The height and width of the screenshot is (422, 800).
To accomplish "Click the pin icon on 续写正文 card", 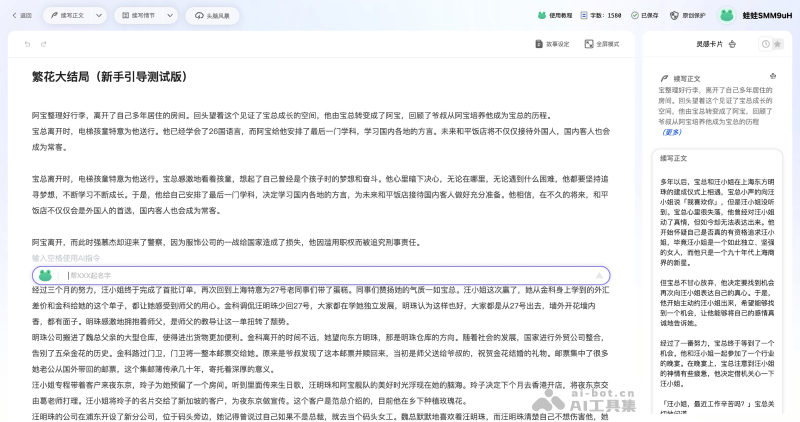I will click(x=772, y=77).
